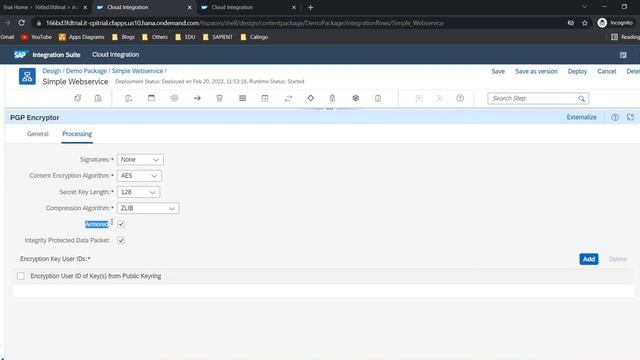Click Integration Suite header title
The image size is (640, 360).
56,55
